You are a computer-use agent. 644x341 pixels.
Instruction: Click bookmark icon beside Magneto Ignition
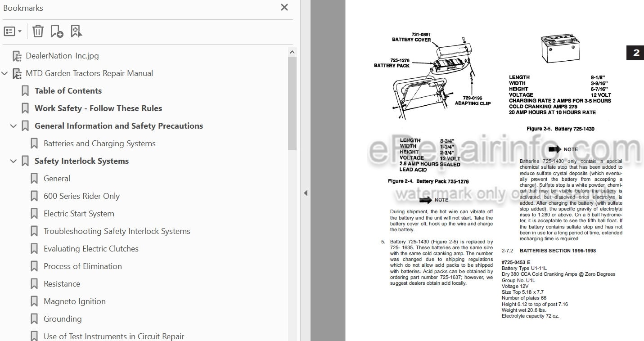click(x=34, y=301)
